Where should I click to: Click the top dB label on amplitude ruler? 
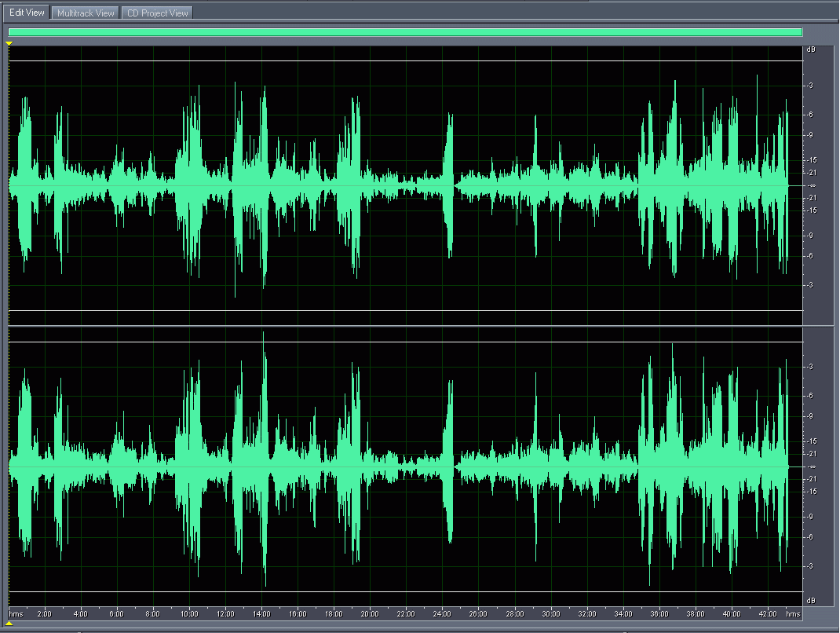coord(810,50)
